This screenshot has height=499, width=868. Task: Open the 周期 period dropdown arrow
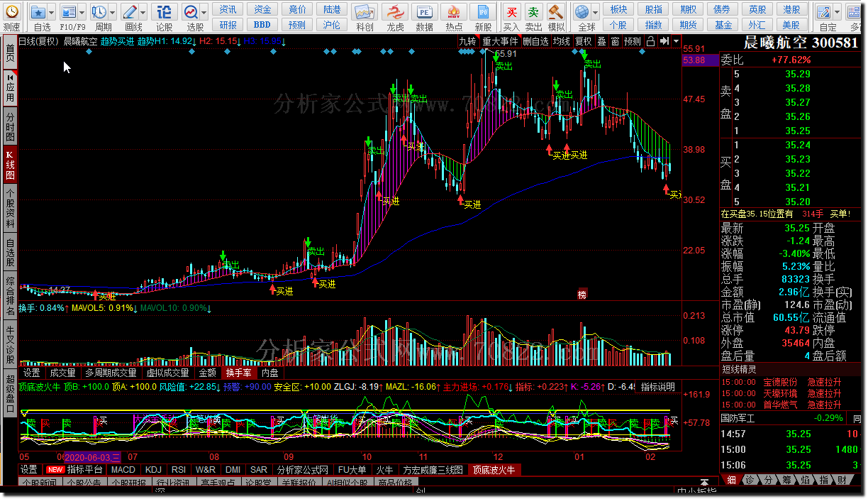(113, 13)
